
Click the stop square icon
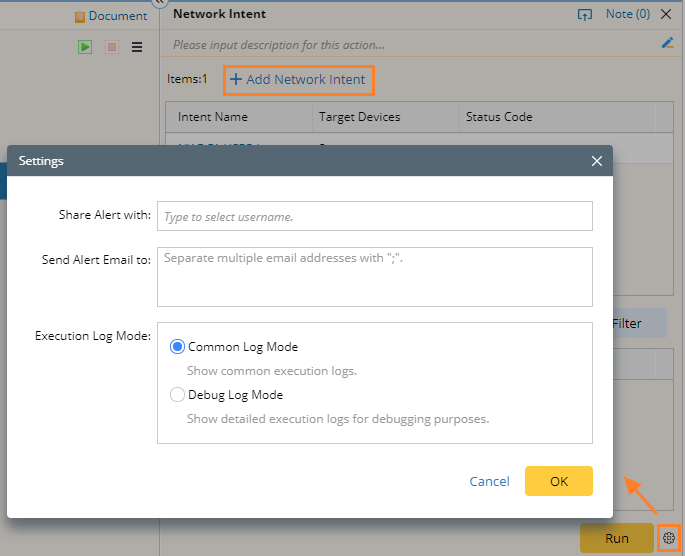coord(112,47)
